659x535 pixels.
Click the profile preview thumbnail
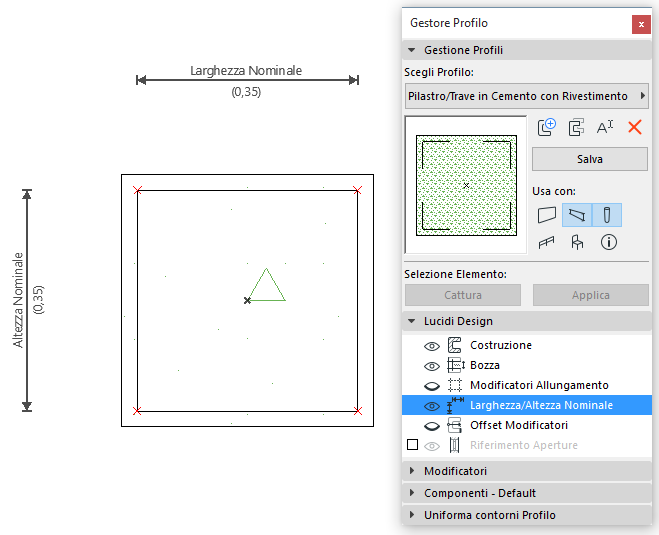[466, 185]
